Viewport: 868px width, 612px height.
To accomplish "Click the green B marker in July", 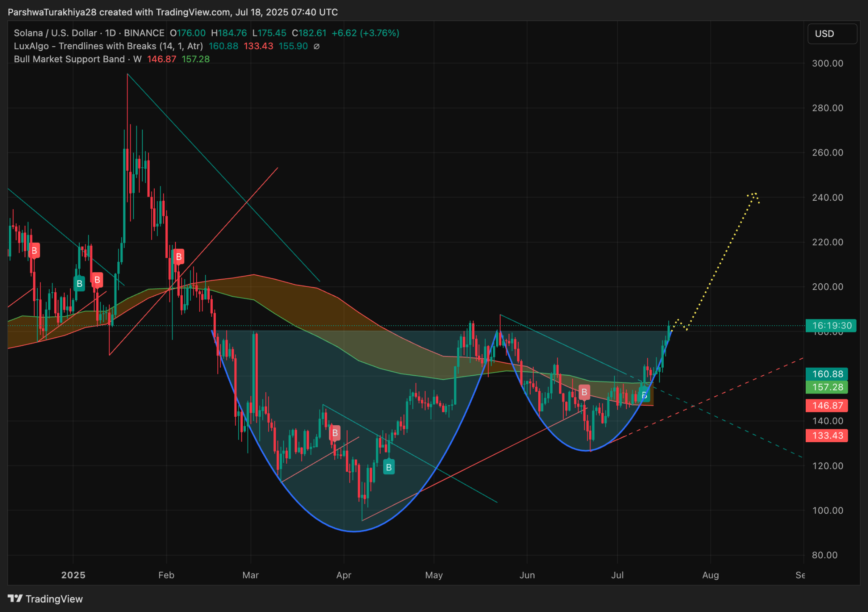I will tap(644, 396).
